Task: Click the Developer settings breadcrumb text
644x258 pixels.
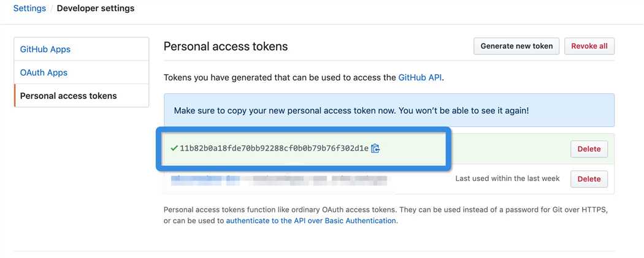Action: click(96, 8)
